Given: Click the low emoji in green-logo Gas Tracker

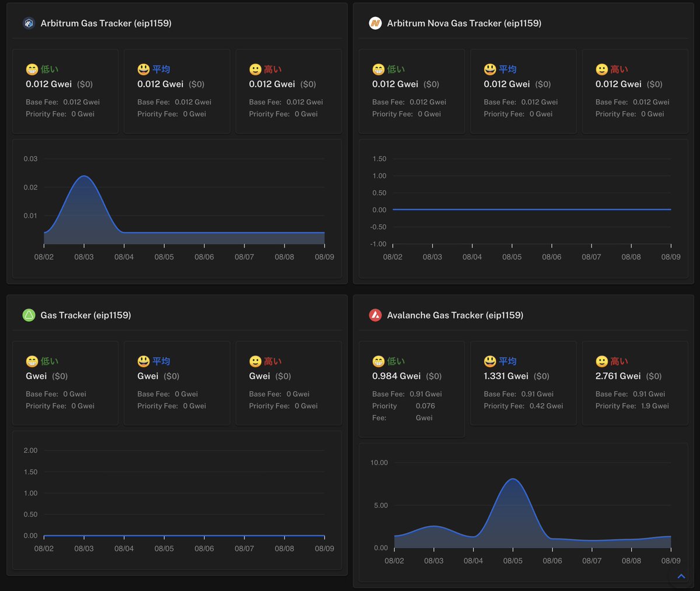Looking at the screenshot, I should click(32, 362).
